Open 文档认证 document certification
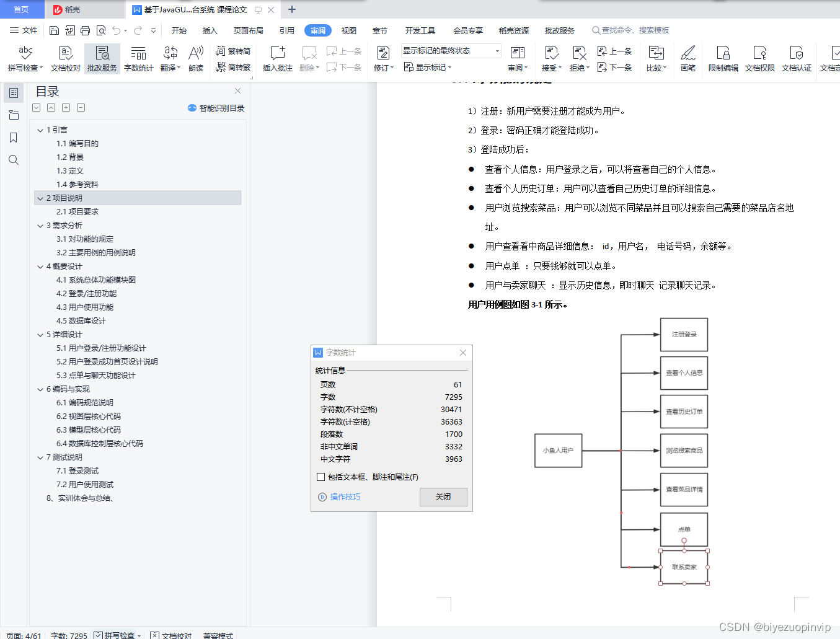Image resolution: width=840 pixels, height=639 pixels. (x=797, y=59)
